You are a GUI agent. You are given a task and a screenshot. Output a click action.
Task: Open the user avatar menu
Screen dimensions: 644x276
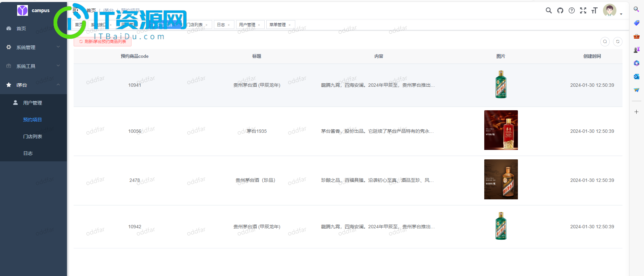[609, 10]
